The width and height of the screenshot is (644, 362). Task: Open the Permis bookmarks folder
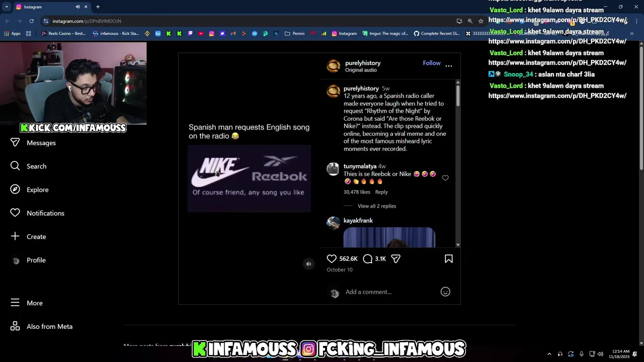(x=294, y=34)
